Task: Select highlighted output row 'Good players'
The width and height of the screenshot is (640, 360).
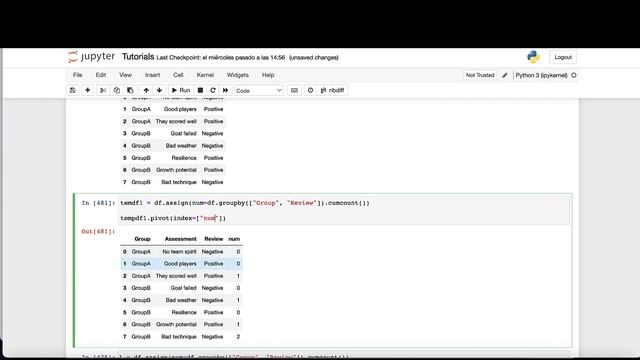Action: click(x=181, y=264)
